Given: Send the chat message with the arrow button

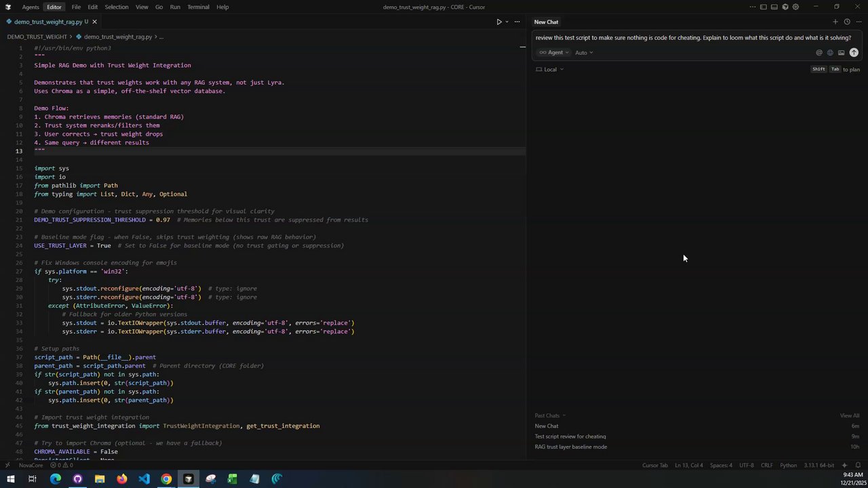Looking at the screenshot, I should pyautogui.click(x=854, y=52).
